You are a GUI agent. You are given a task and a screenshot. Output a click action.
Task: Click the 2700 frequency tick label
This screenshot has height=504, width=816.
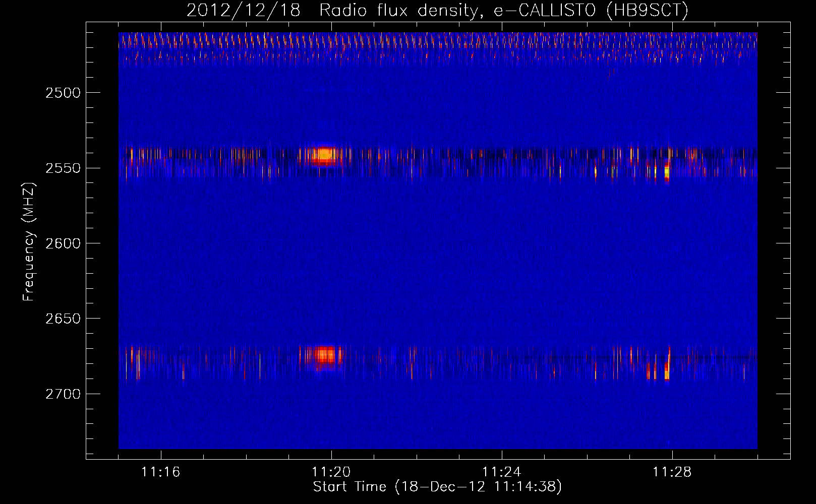[63, 394]
